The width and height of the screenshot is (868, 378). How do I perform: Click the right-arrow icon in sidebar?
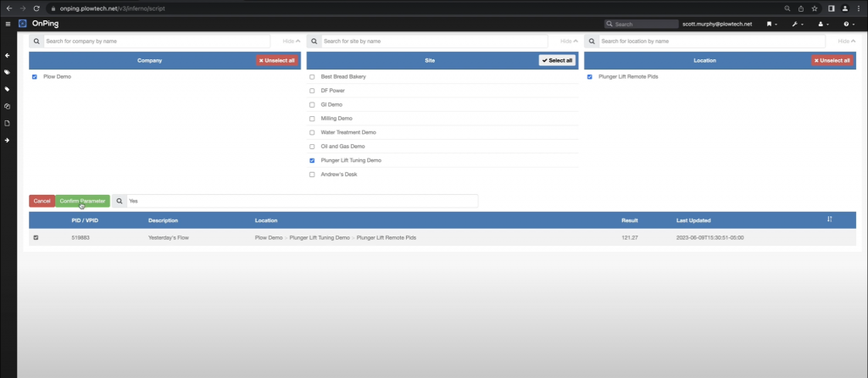[x=7, y=140]
